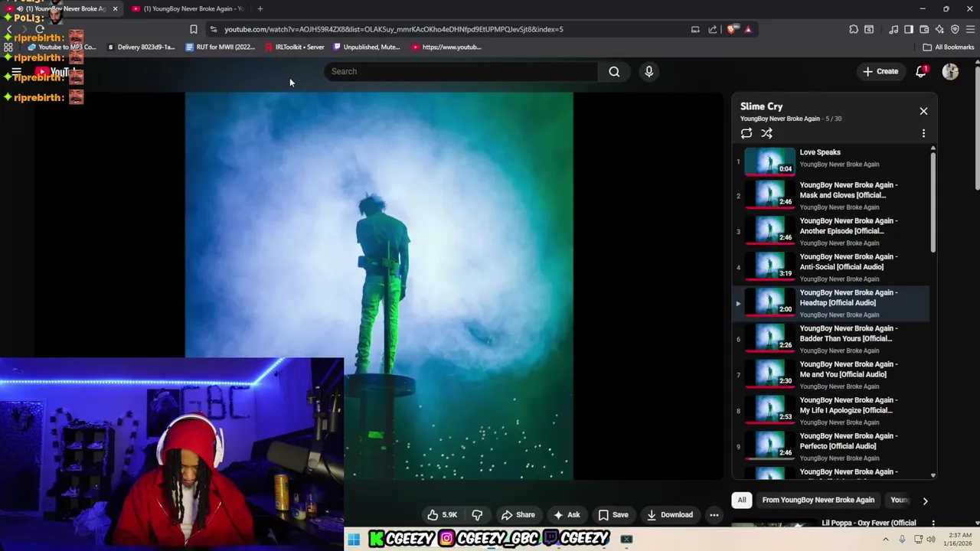
Task: Play Anti-Social playlist item
Action: click(x=831, y=268)
